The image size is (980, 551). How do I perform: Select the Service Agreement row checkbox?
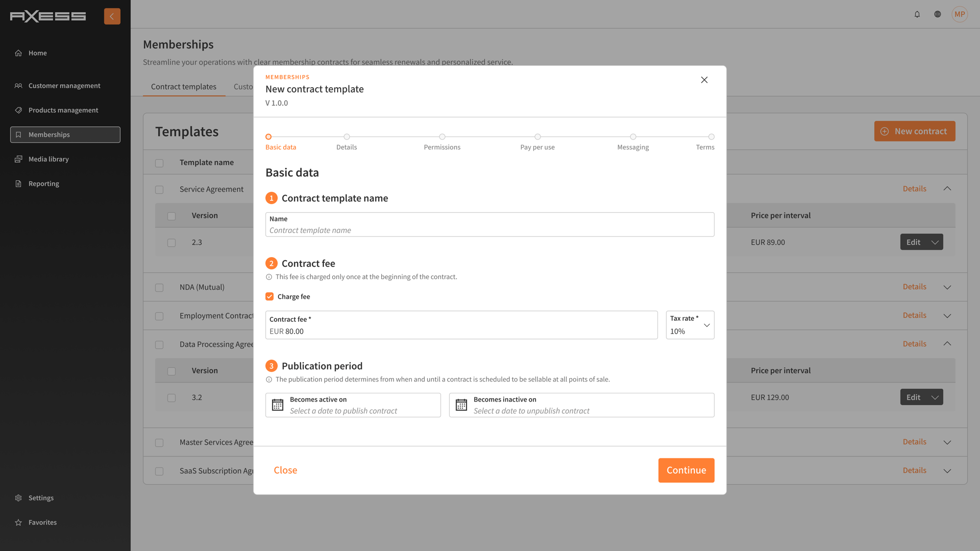point(159,190)
